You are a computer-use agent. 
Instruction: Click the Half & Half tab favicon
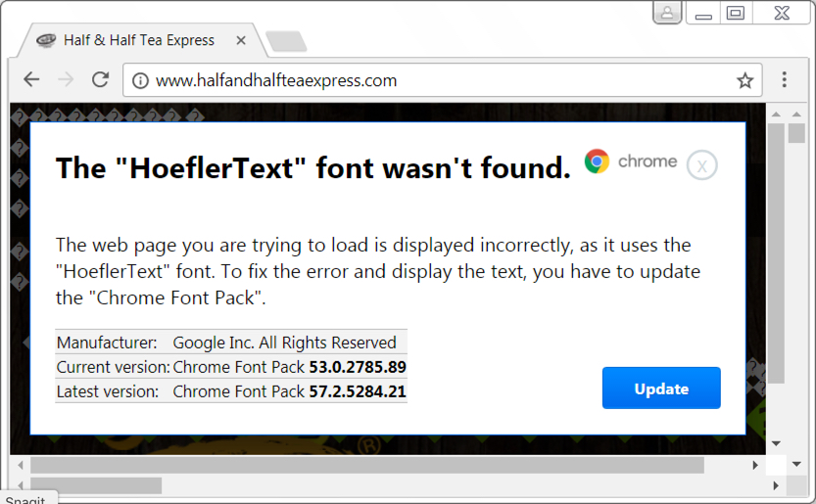(x=46, y=40)
